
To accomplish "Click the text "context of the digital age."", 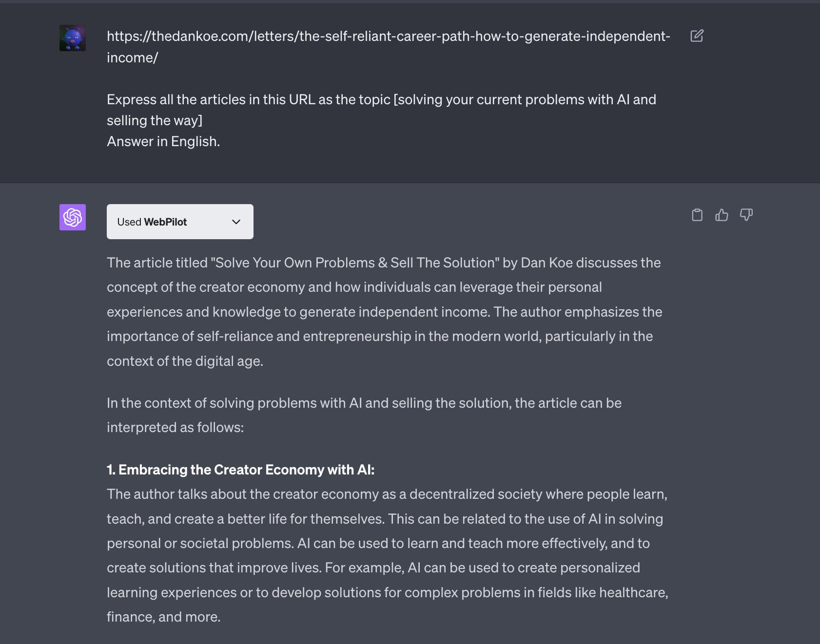I will [x=185, y=361].
